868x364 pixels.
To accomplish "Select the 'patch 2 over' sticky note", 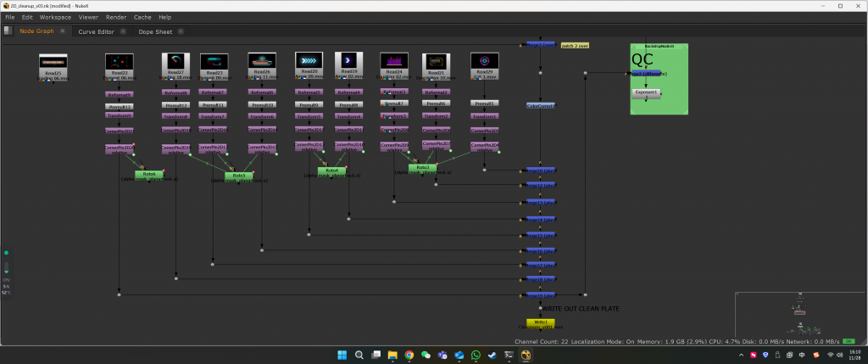I will [x=575, y=46].
